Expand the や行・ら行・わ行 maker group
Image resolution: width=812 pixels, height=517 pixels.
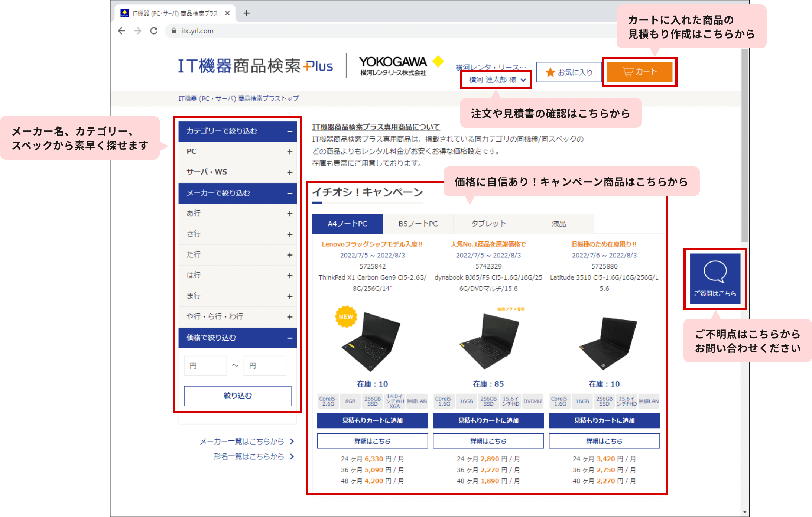238,317
